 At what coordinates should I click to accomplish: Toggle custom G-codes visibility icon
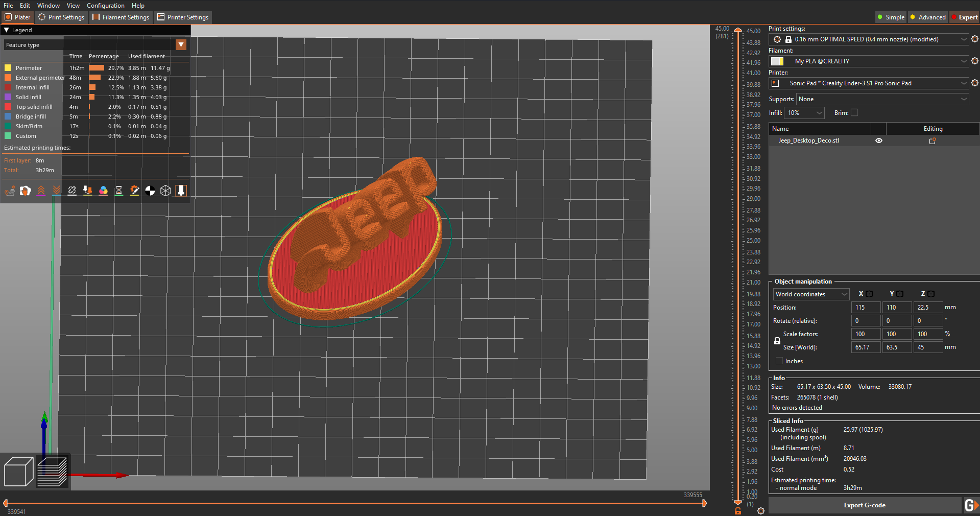coord(134,191)
